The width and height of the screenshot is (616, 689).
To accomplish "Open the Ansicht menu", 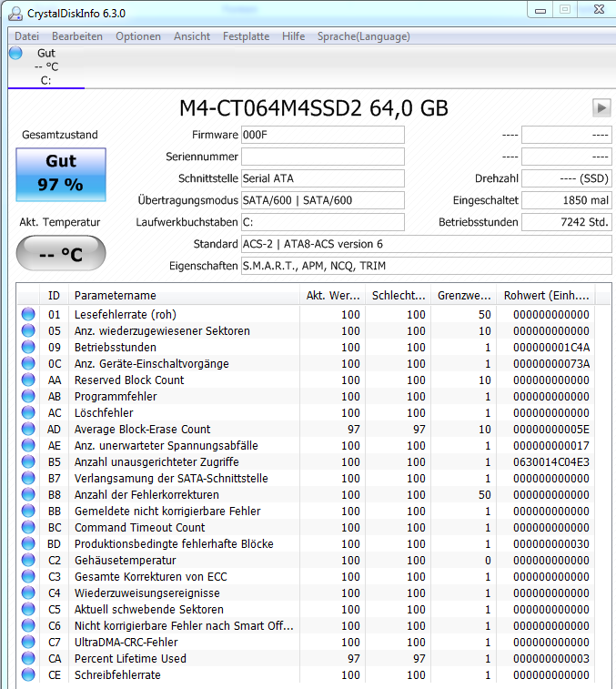I will (x=192, y=36).
